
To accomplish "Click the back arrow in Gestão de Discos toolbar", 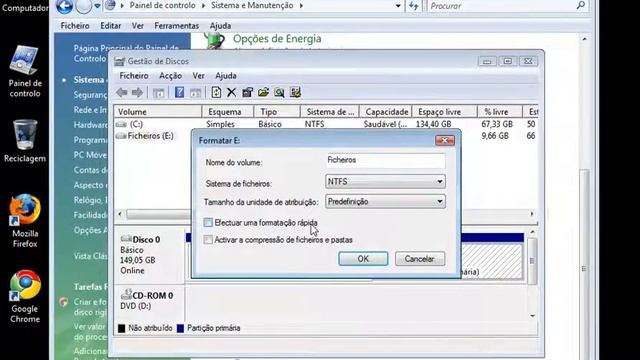I will click(x=122, y=93).
